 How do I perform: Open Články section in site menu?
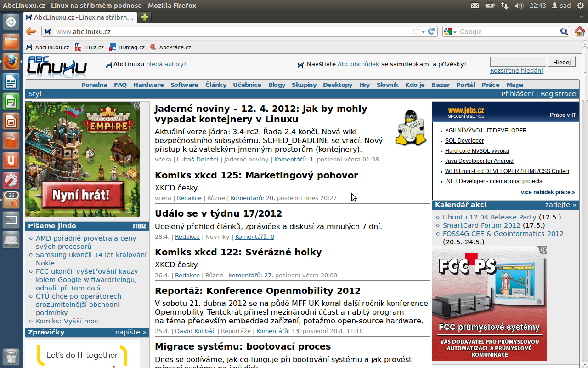click(x=216, y=85)
